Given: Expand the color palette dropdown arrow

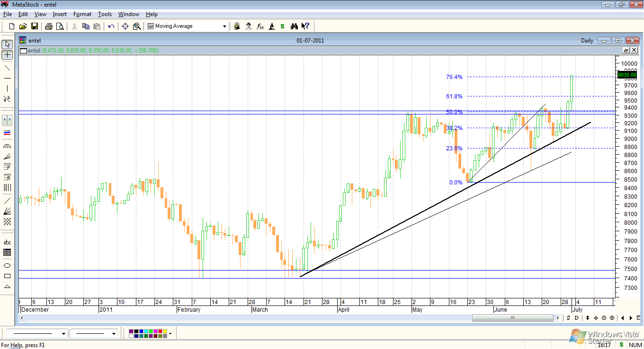Looking at the screenshot, I should coord(170,334).
